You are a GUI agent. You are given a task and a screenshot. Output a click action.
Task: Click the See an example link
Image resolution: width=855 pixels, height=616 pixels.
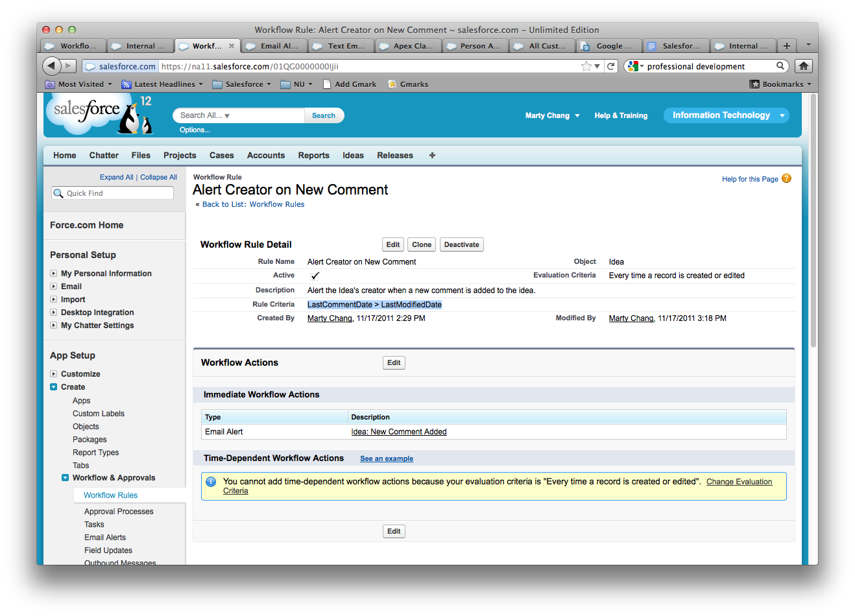click(x=387, y=458)
